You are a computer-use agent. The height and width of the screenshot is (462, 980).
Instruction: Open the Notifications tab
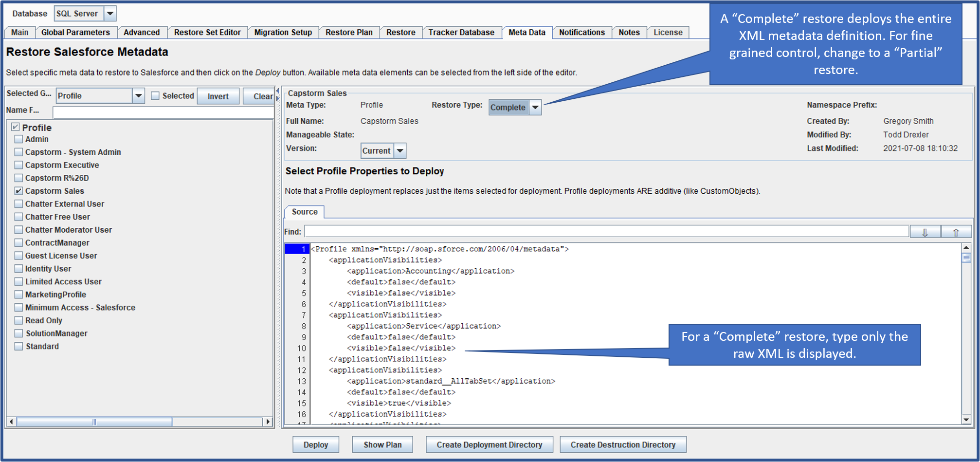(x=581, y=32)
